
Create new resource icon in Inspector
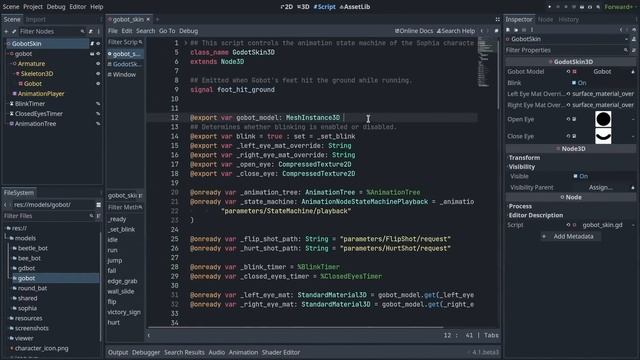[508, 30]
